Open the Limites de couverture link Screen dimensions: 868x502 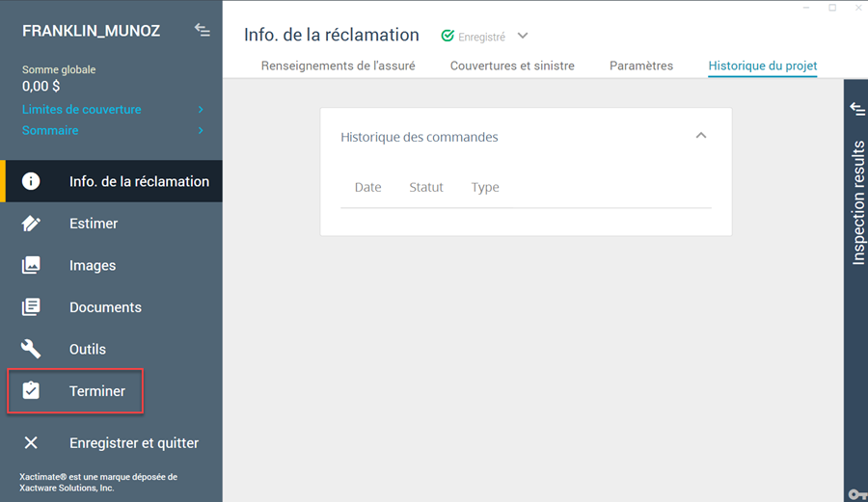[81, 110]
